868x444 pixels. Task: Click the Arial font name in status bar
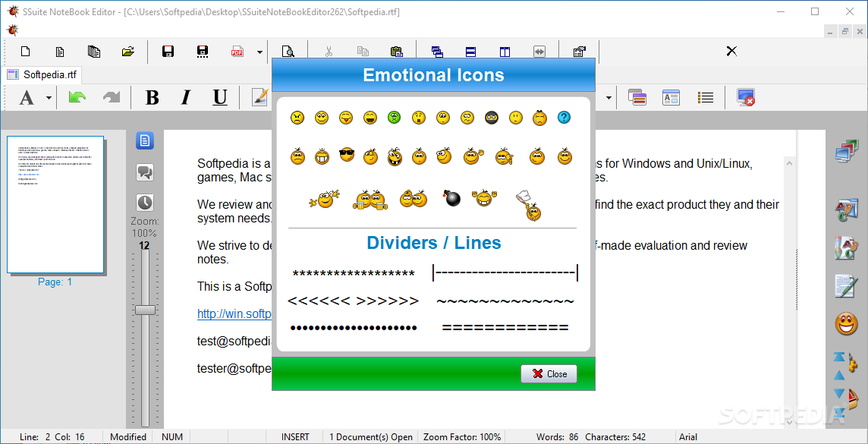point(689,437)
